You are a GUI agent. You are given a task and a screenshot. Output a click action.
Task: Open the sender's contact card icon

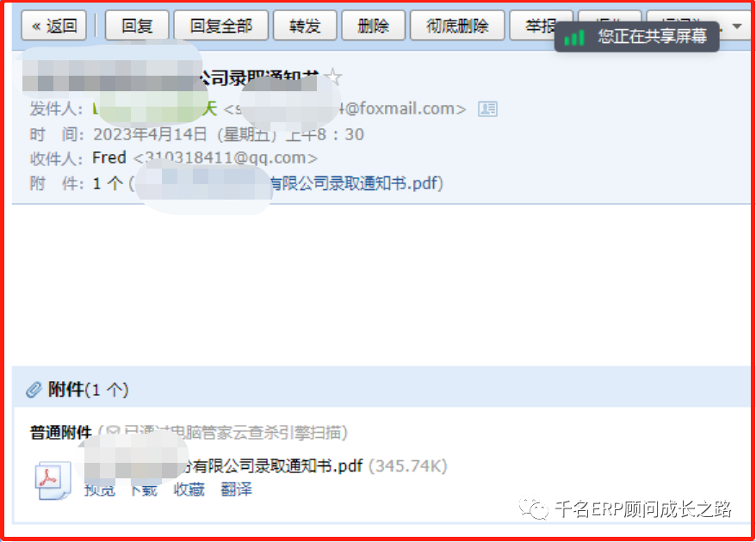tap(487, 109)
